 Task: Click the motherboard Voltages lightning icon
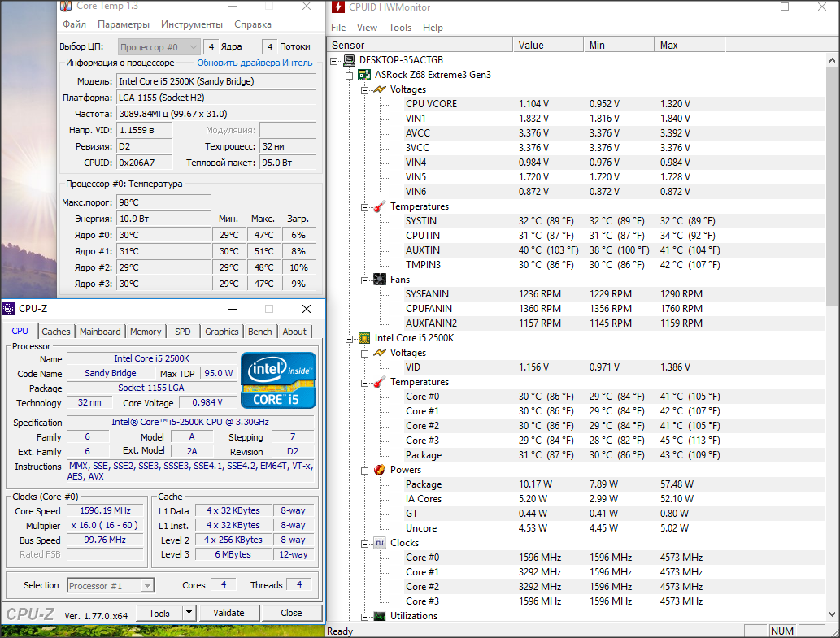379,89
